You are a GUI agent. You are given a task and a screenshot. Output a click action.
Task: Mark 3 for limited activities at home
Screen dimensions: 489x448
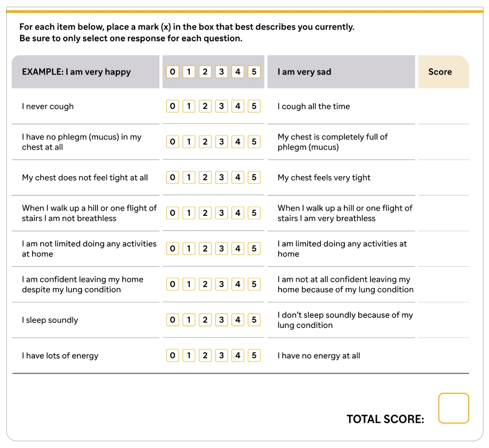221,248
